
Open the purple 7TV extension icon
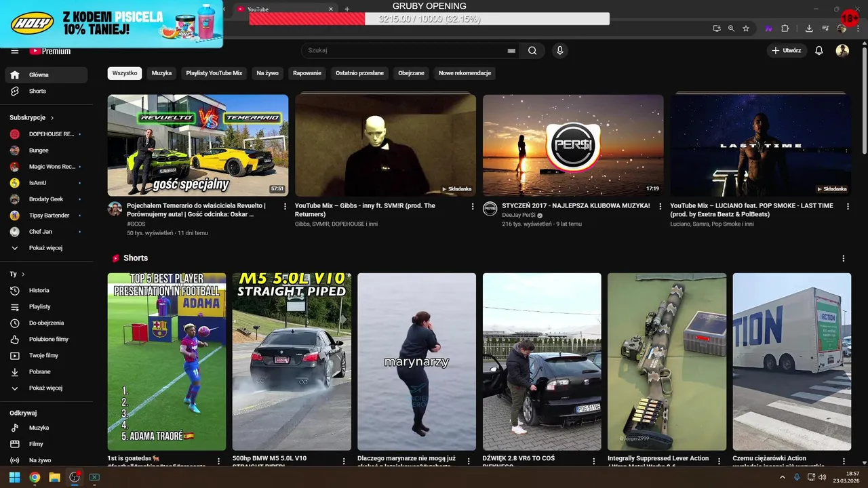768,28
